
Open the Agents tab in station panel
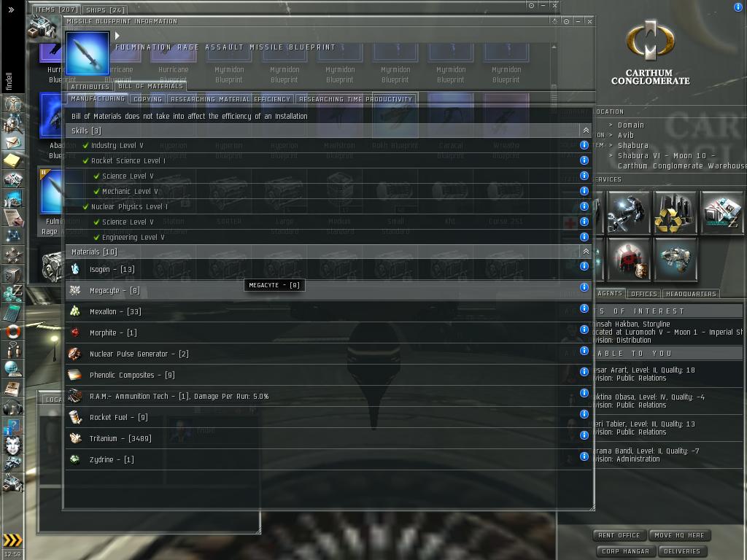(x=609, y=293)
